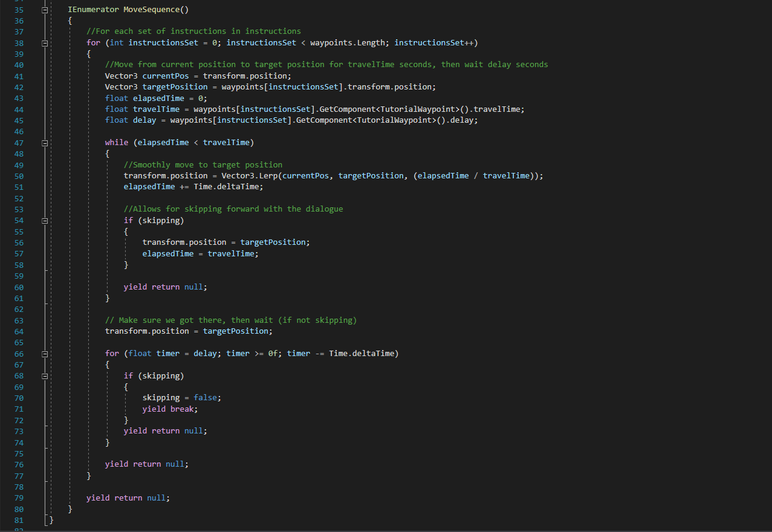Collapse the instructionsSet for loop on line 38

tap(44, 43)
